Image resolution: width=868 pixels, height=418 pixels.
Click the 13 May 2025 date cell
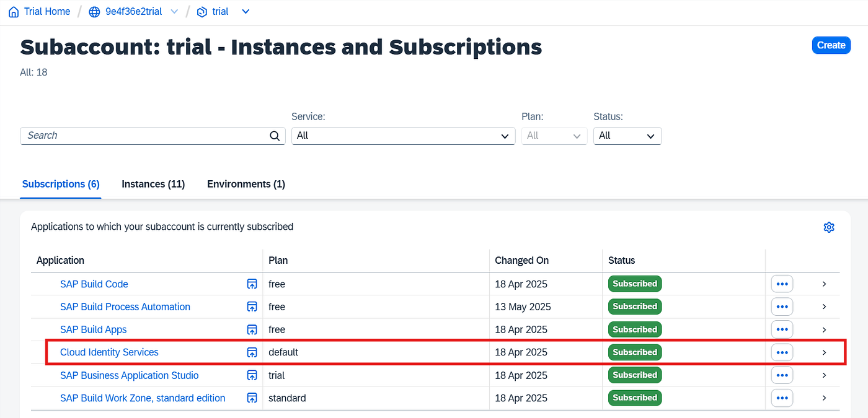click(x=523, y=307)
